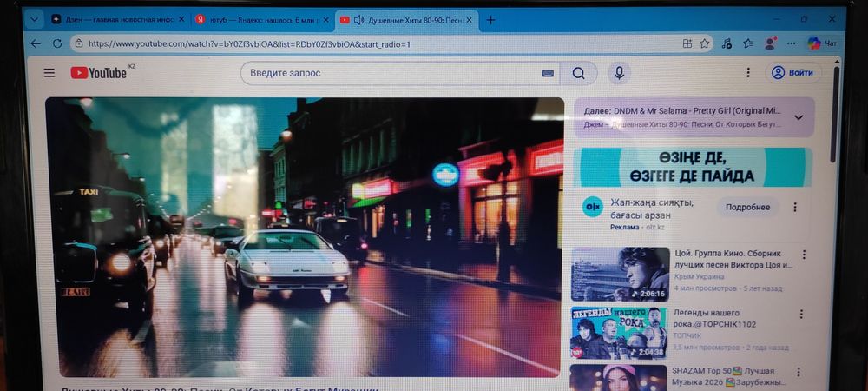Click the magnifier search button
This screenshot has height=391, width=868.
pos(578,74)
